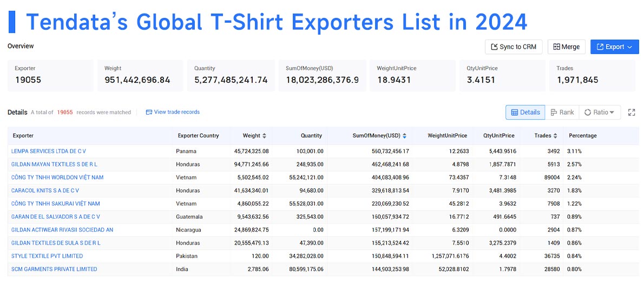Click the Nicaragua country cell
The width and height of the screenshot is (644, 281).
click(189, 230)
